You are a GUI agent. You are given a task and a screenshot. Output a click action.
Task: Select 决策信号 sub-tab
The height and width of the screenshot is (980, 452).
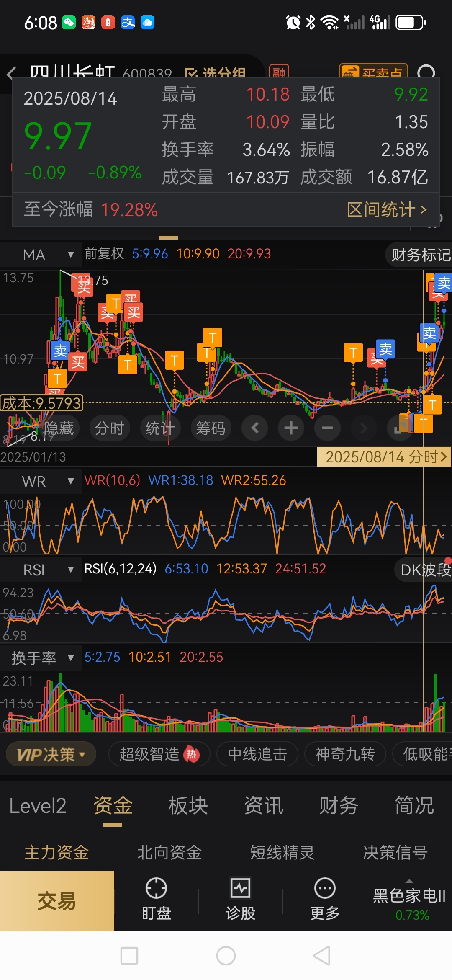(395, 853)
